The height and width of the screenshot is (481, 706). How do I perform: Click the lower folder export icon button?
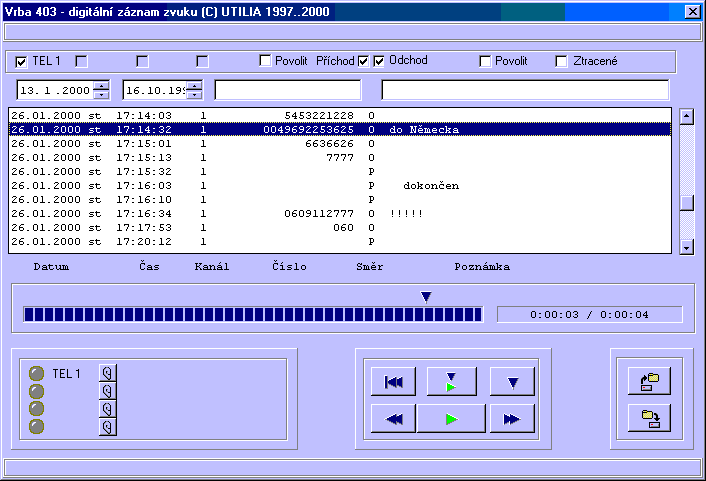pyautogui.click(x=649, y=418)
